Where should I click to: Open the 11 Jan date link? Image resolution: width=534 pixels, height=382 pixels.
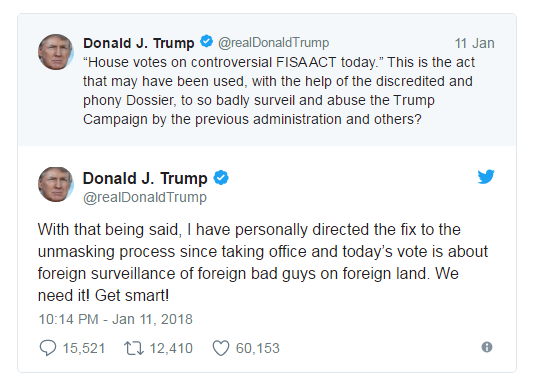pyautogui.click(x=474, y=43)
